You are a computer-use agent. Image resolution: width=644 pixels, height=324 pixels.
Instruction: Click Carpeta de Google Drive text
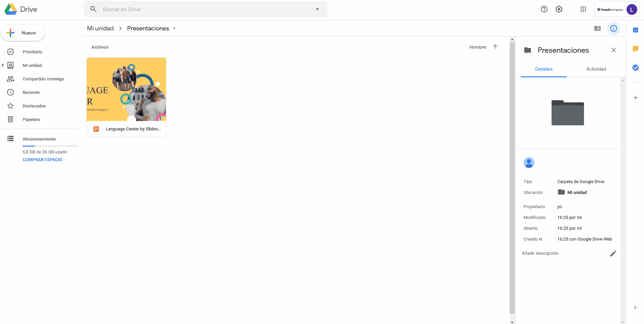(581, 182)
